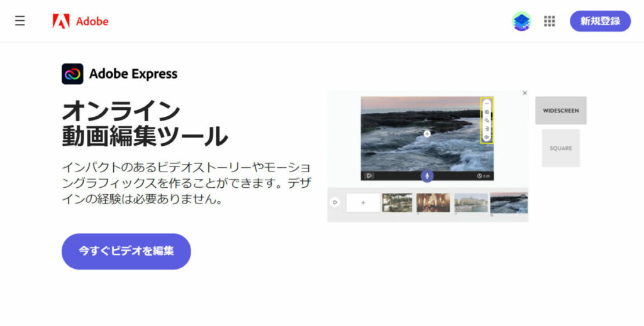Click the zoom icon in video toolbar
The image size is (644, 326).
[487, 112]
